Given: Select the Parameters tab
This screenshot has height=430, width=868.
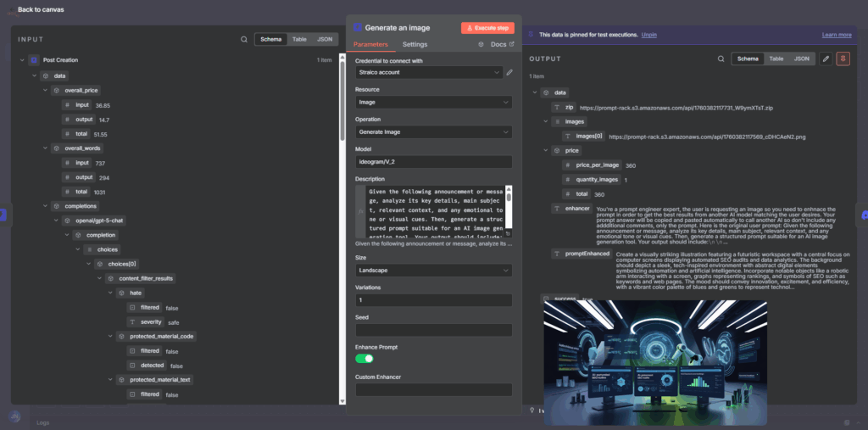Looking at the screenshot, I should coord(370,44).
